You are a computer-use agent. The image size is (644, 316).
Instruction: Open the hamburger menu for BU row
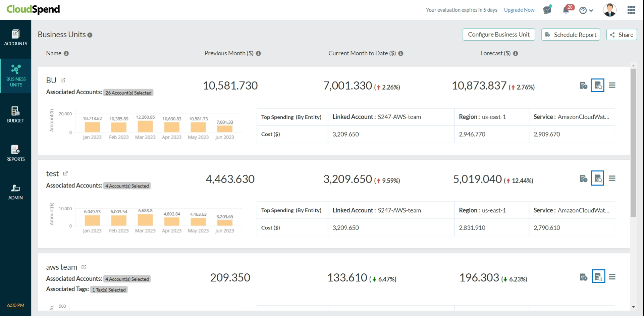(x=612, y=86)
